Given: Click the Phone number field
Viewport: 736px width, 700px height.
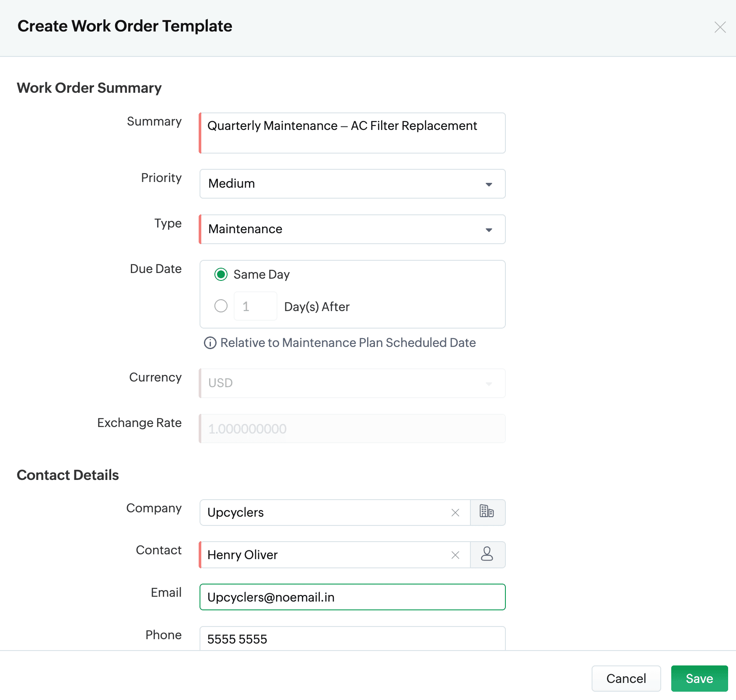Looking at the screenshot, I should [352, 639].
